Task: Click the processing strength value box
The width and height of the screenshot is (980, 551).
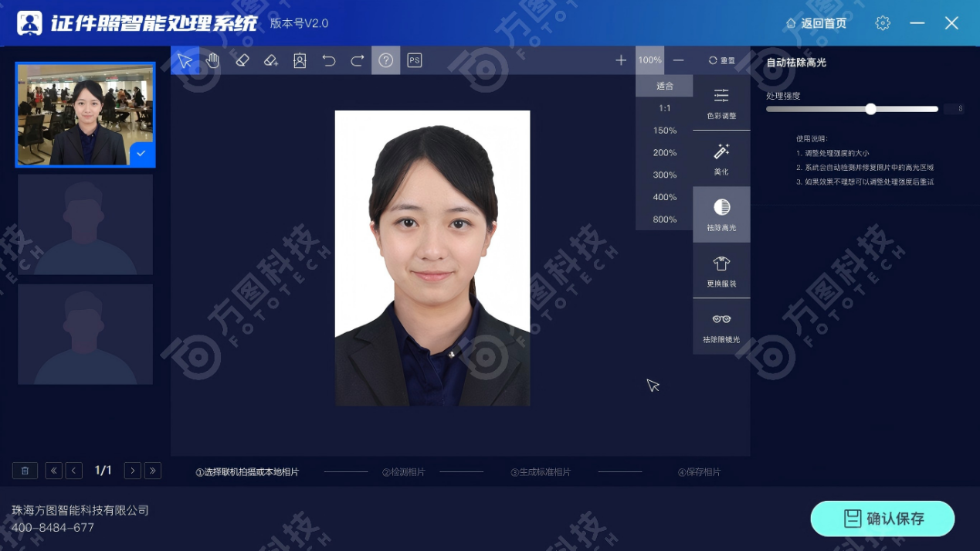Action: click(954, 109)
